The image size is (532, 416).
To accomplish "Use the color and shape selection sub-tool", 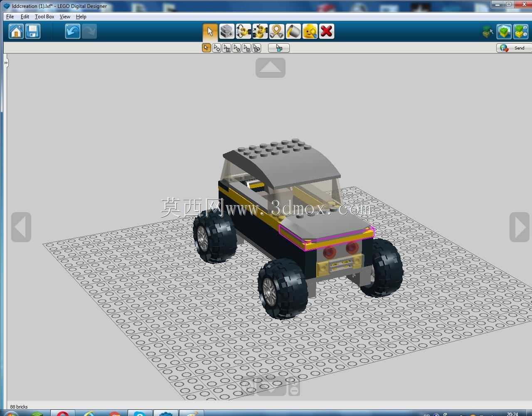I will tap(256, 48).
